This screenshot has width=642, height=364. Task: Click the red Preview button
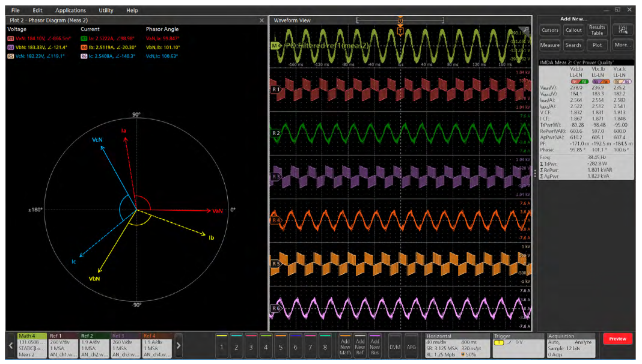[617, 339]
